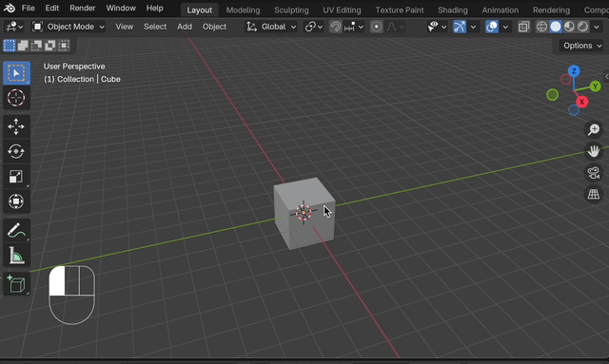
Task: Open the Help menu
Action: click(x=154, y=9)
